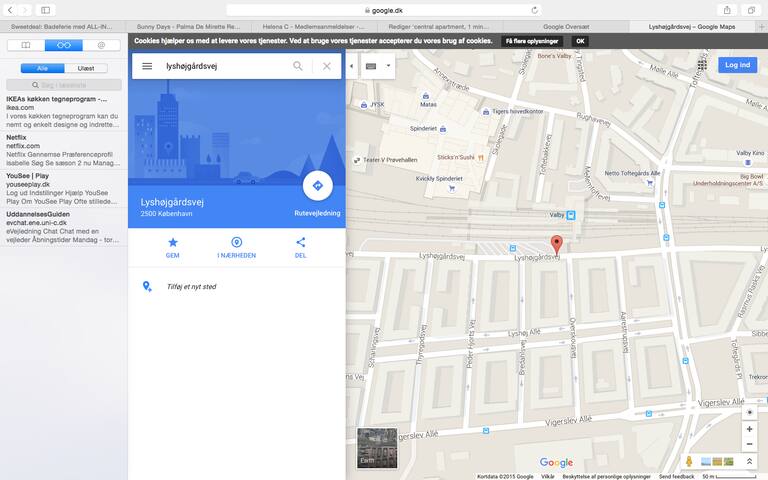Click Send feedback link in footer
The height and width of the screenshot is (480, 768).
[x=676, y=476]
